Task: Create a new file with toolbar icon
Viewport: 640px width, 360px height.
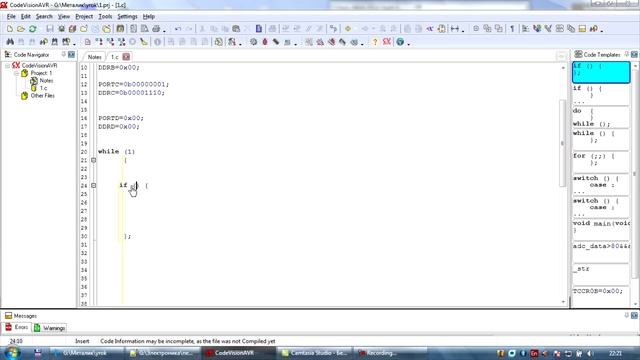Action: pyautogui.click(x=9, y=29)
